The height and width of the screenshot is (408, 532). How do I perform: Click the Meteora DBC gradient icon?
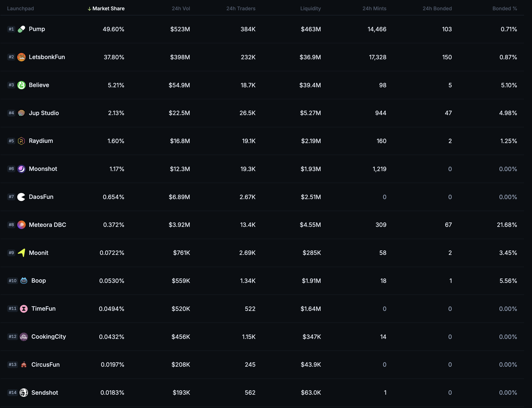point(21,225)
